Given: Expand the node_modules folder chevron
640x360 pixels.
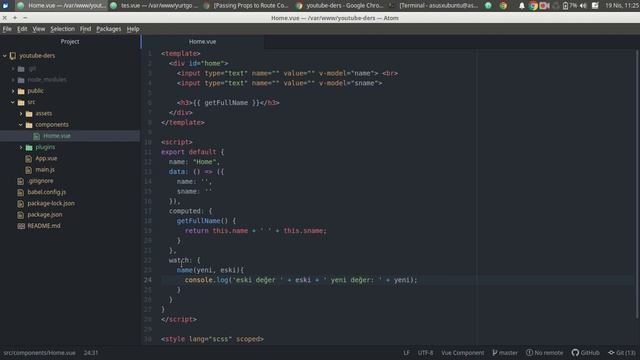Looking at the screenshot, I should 13,80.
